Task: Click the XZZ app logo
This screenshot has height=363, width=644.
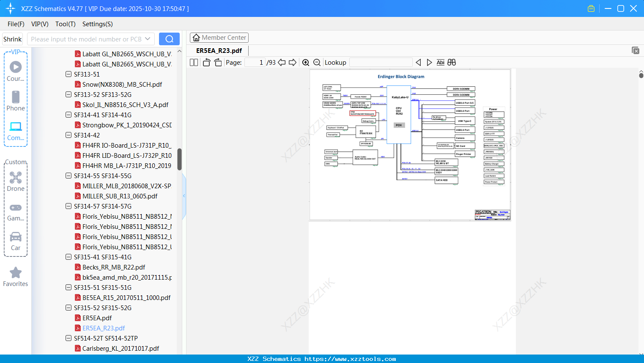Action: coord(11,8)
